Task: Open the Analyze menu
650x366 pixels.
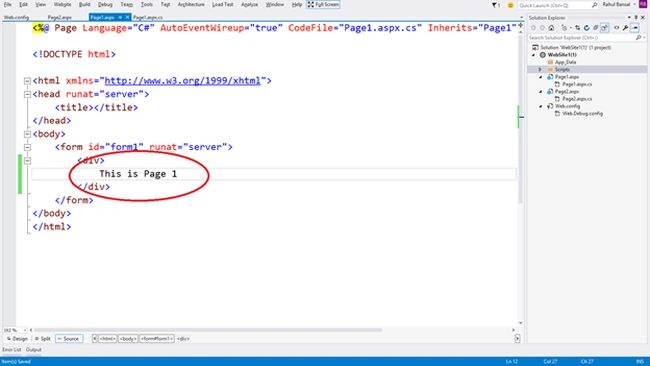Action: point(249,5)
